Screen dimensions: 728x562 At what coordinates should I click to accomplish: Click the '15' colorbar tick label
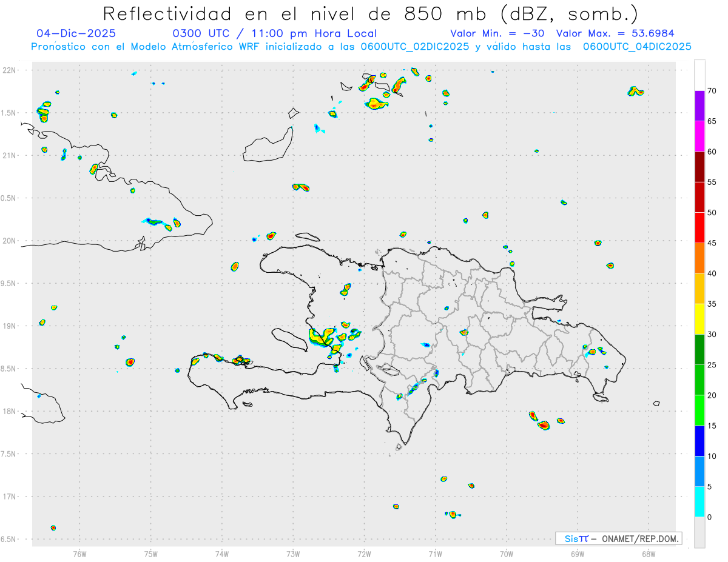pos(712,426)
